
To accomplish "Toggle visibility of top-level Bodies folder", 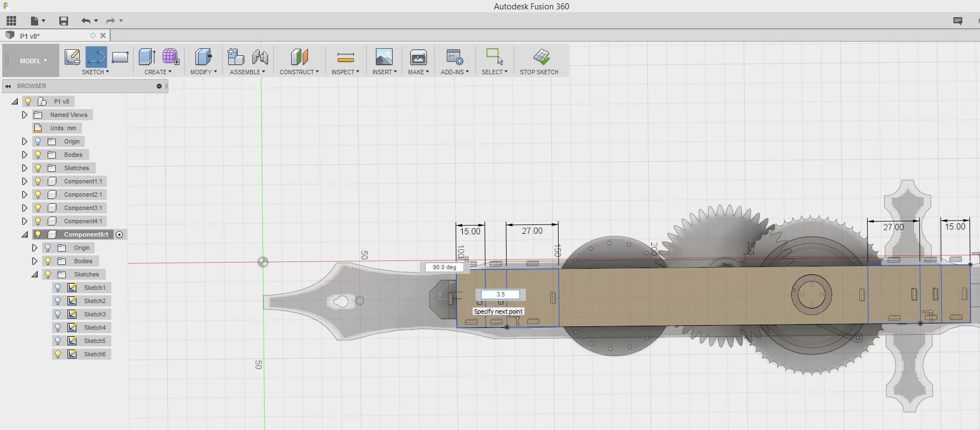I will point(38,155).
